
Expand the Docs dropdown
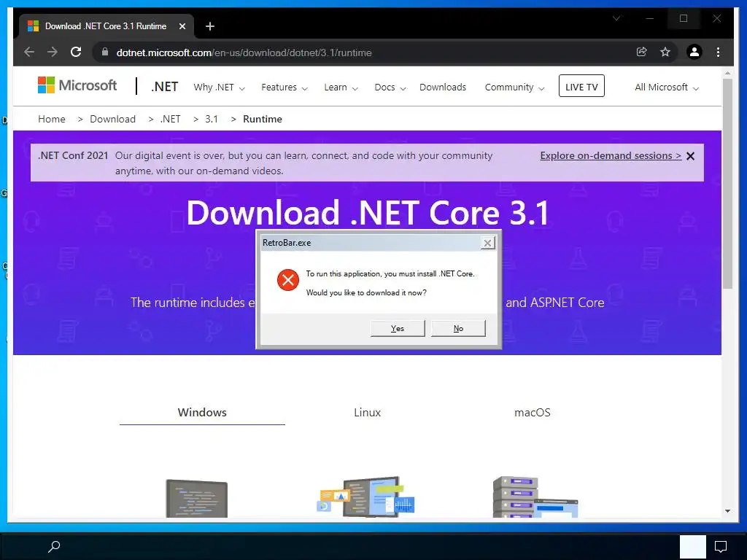point(390,87)
